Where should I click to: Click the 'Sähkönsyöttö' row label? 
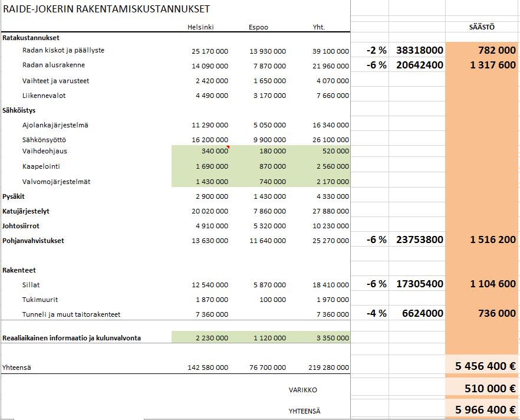tap(44, 140)
